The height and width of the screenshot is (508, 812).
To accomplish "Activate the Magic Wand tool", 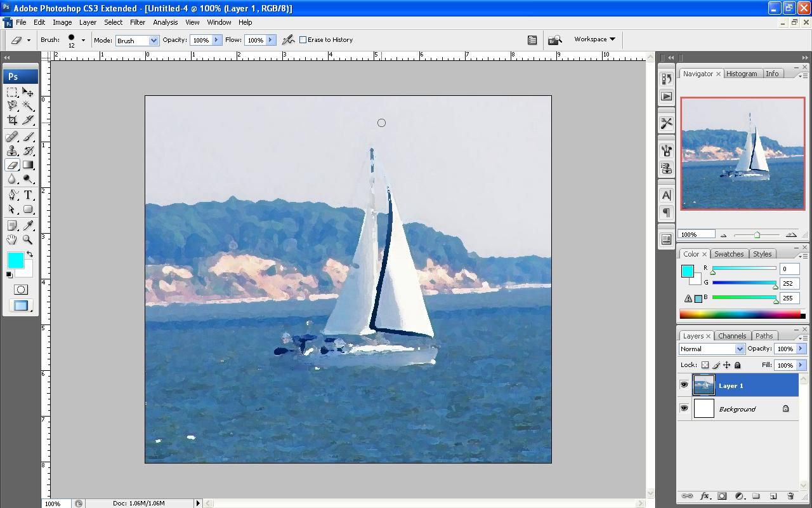I will 29,106.
